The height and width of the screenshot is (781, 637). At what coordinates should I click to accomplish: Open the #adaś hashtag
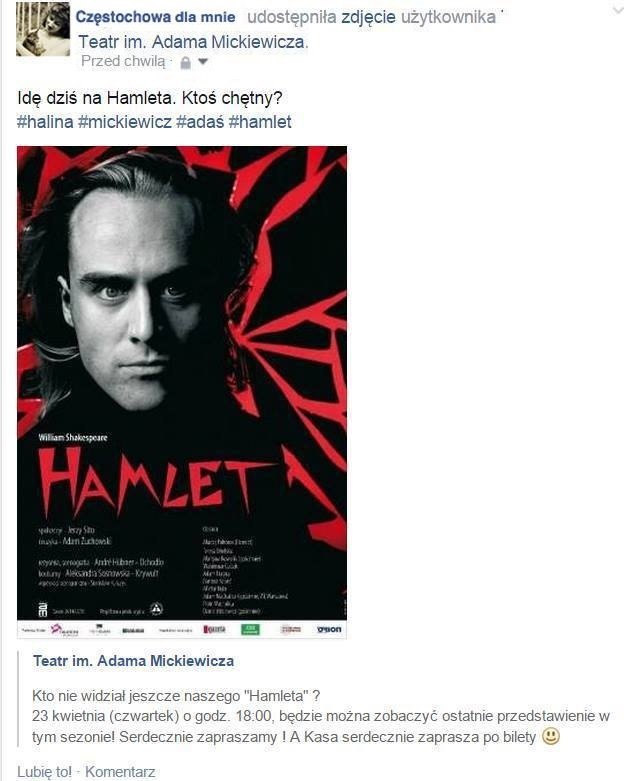click(x=200, y=122)
